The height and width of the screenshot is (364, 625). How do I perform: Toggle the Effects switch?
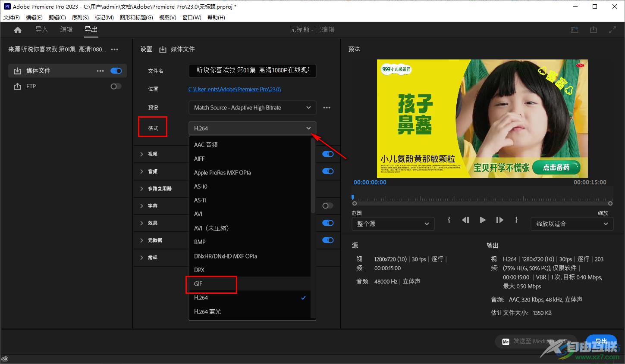(x=328, y=223)
